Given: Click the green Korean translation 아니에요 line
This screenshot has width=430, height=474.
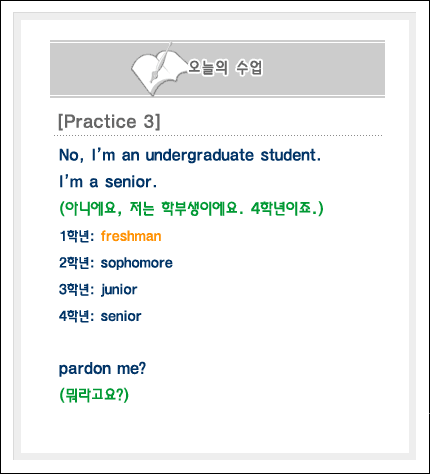Looking at the screenshot, I should pyautogui.click(x=191, y=209).
